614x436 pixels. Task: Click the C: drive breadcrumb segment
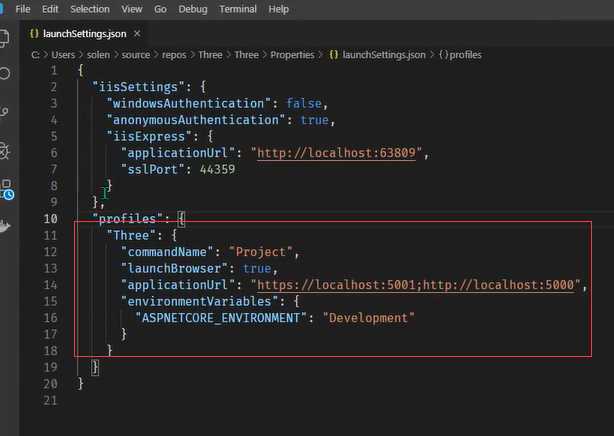pyautogui.click(x=35, y=55)
